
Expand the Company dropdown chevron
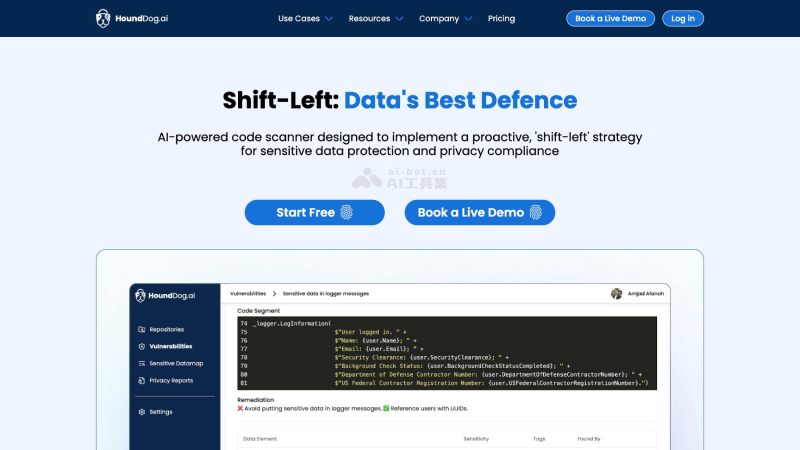click(x=468, y=19)
